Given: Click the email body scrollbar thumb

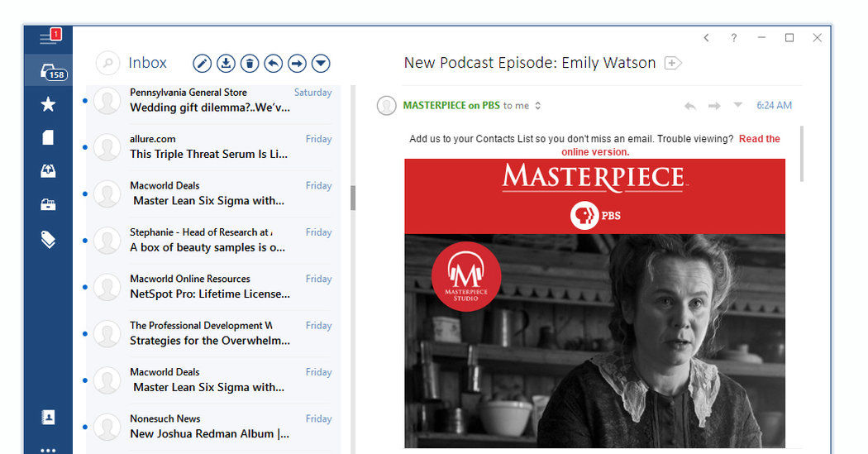Looking at the screenshot, I should tap(802, 154).
